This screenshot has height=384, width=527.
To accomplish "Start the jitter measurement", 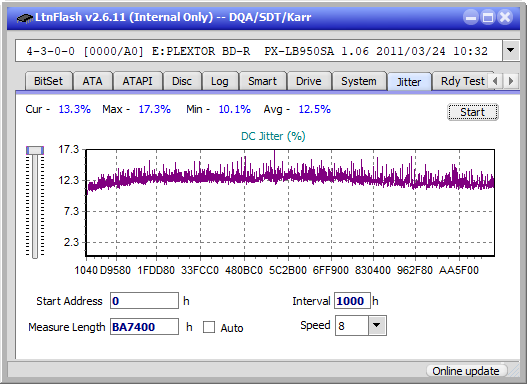I will pyautogui.click(x=473, y=112).
